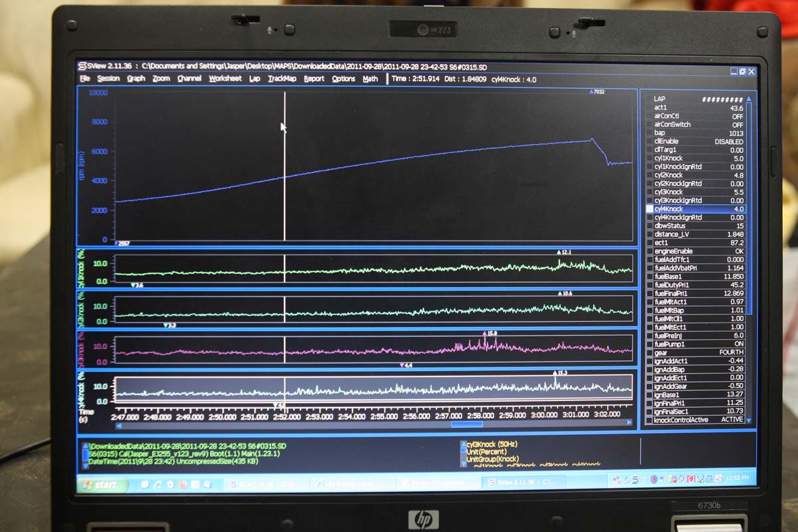Click the SView logo icon in title bar
Screen dimensions: 798x532
[x=82, y=66]
